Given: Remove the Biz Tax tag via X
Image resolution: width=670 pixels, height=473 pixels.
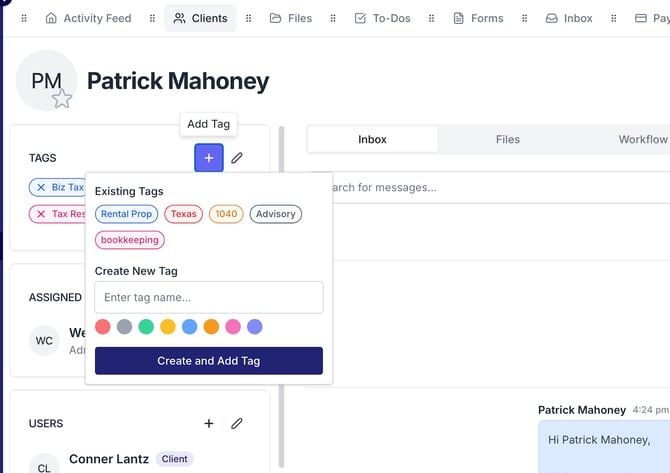Looking at the screenshot, I should 41,187.
